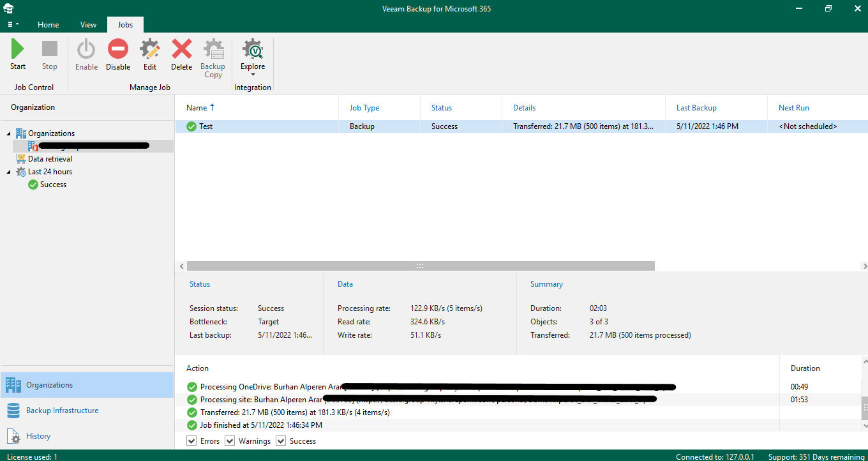Select Processing site log entry
Viewport: 868px width, 461px height.
pyautogui.click(x=477, y=400)
